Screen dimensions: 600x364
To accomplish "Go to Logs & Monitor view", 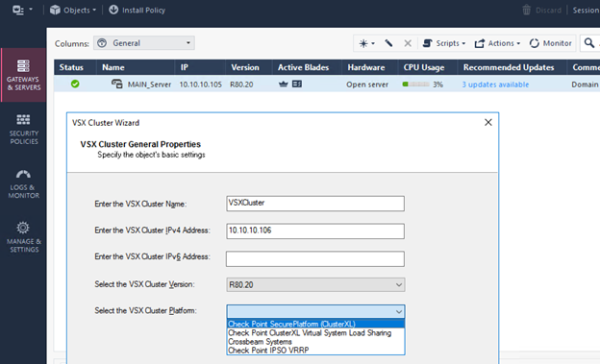I will [23, 183].
